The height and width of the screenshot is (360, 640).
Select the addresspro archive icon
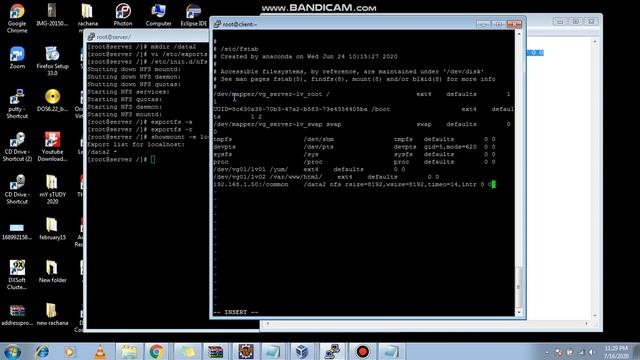17,314
